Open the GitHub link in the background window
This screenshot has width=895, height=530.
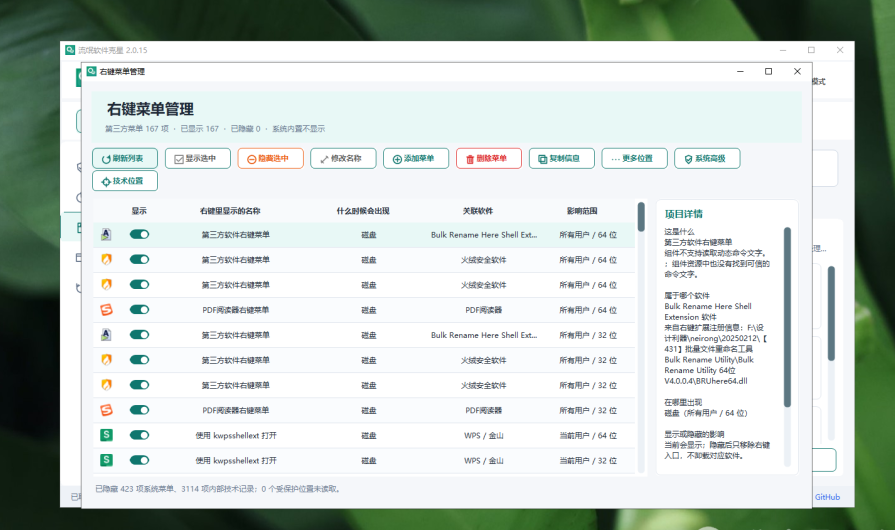(x=827, y=497)
